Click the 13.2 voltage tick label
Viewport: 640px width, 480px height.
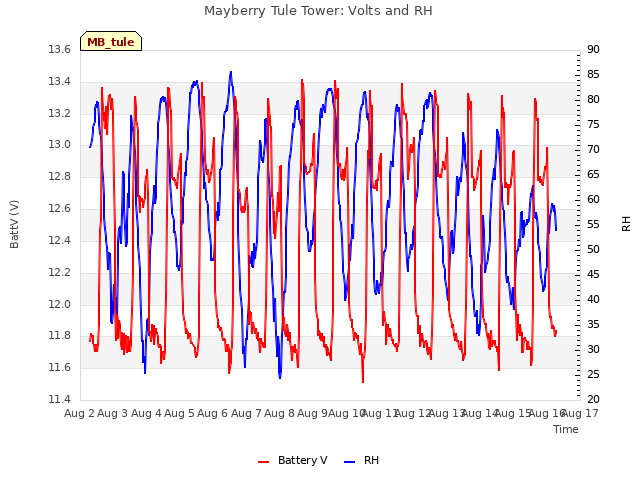(x=60, y=113)
